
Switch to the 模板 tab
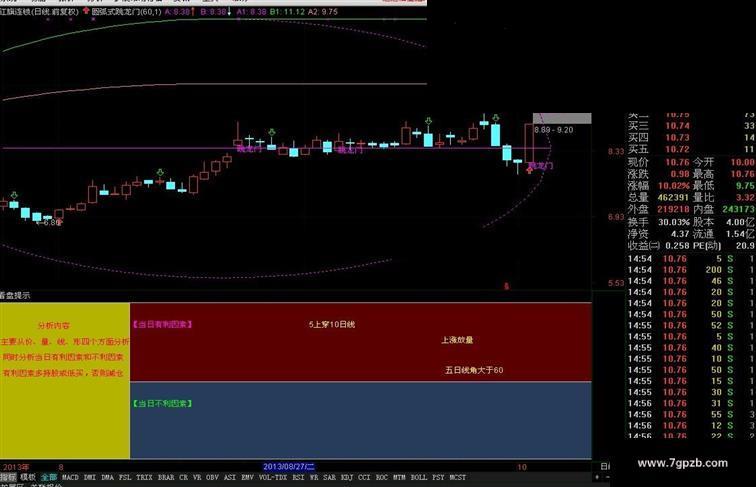coord(28,477)
